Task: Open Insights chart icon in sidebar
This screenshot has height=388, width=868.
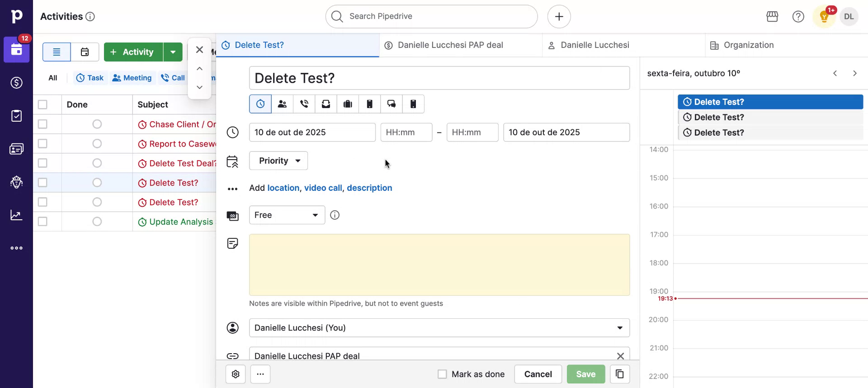Action: click(x=17, y=215)
